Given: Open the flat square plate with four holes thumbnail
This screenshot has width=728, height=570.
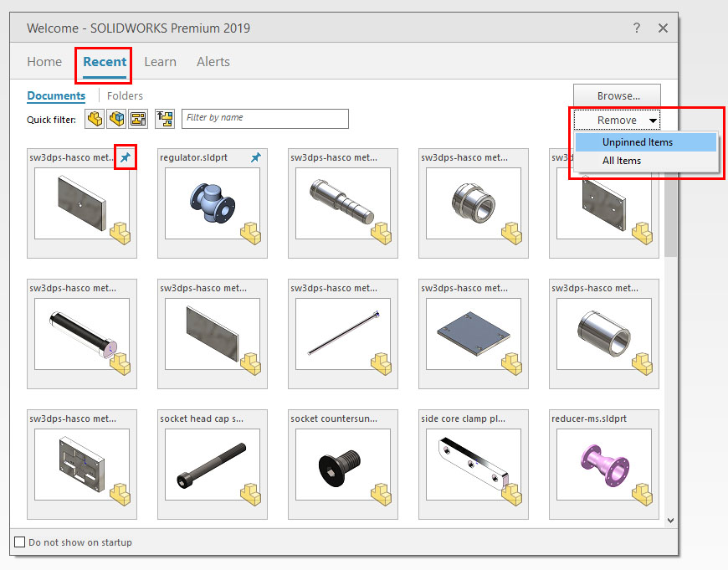Looking at the screenshot, I should point(473,334).
